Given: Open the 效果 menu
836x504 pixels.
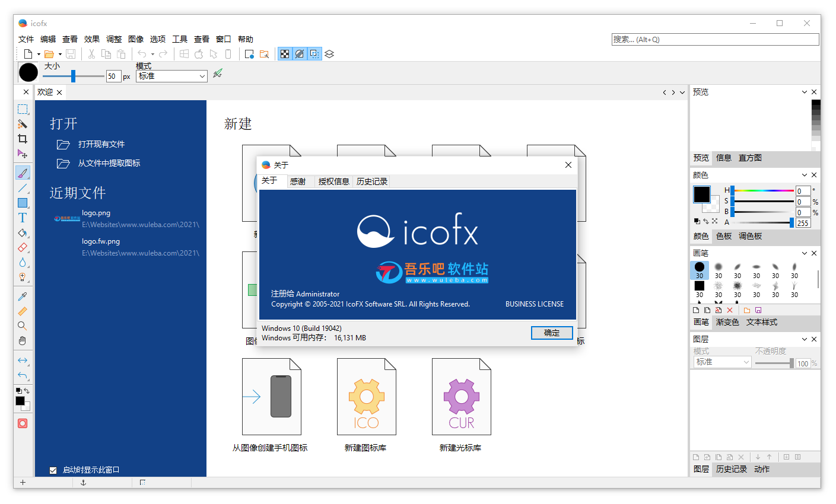Looking at the screenshot, I should 92,39.
